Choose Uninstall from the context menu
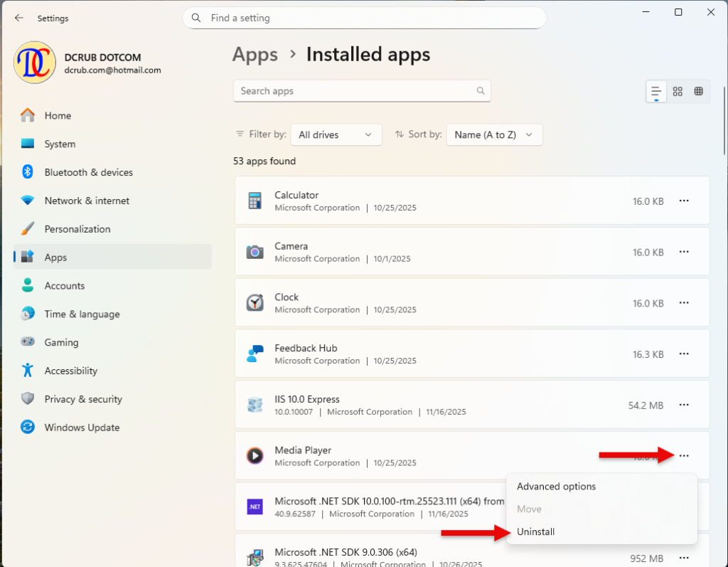The image size is (728, 567). click(x=536, y=531)
